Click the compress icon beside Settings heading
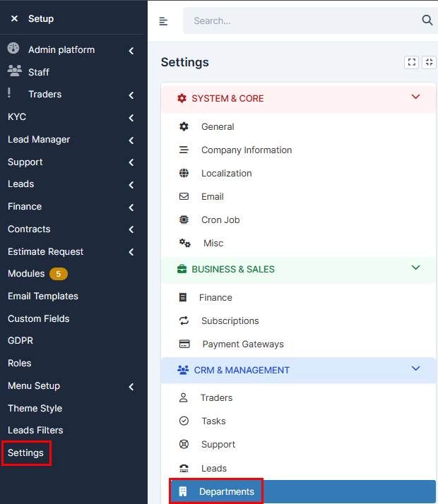Viewport: 438px width, 504px height. (x=429, y=62)
